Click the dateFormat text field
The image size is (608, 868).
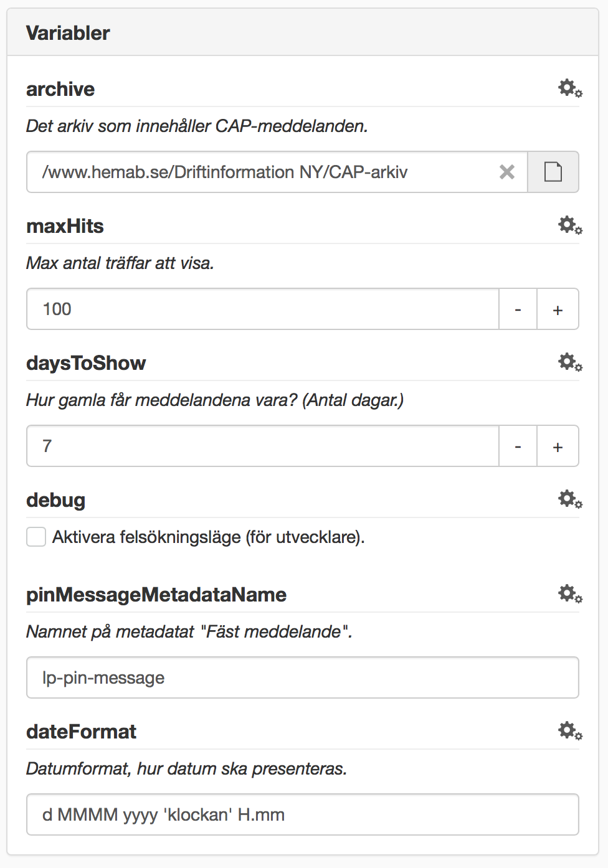click(x=303, y=814)
